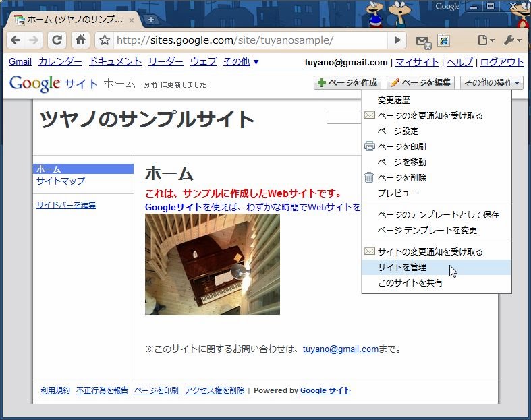The image size is (531, 420).
Task: Click the URL address bar field
Action: tap(250, 40)
